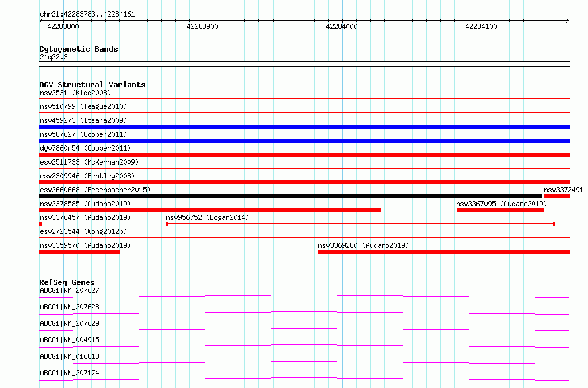The image size is (588, 388).
Task: Click the nsv3531 (Kidd2008) variant label
Action: coord(75,93)
